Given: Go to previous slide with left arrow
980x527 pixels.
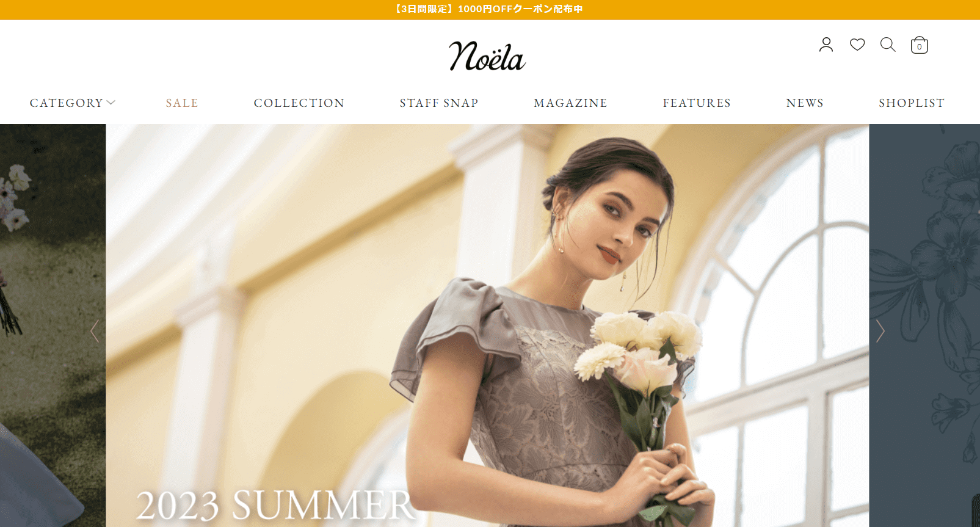Looking at the screenshot, I should point(94,331).
